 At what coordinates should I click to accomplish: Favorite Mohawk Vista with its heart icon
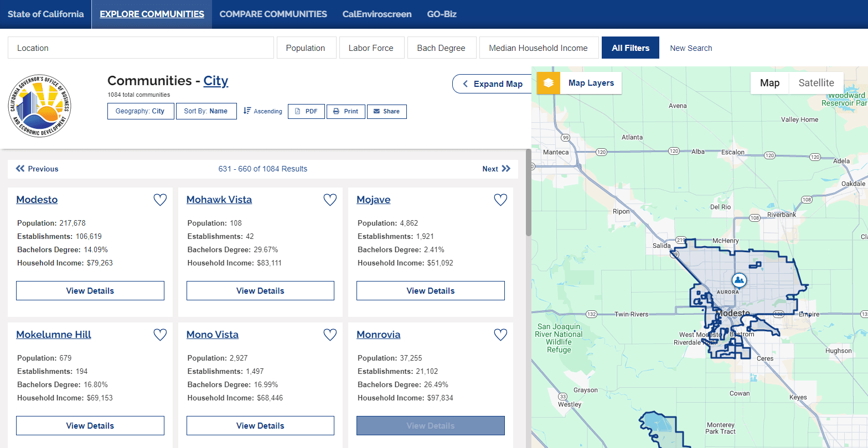tap(330, 200)
